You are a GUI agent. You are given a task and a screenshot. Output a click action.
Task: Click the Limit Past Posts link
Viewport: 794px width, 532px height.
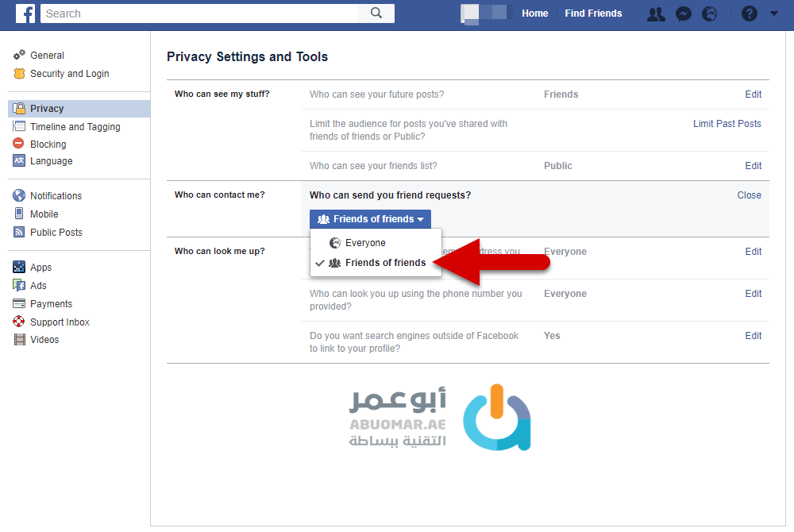(727, 124)
